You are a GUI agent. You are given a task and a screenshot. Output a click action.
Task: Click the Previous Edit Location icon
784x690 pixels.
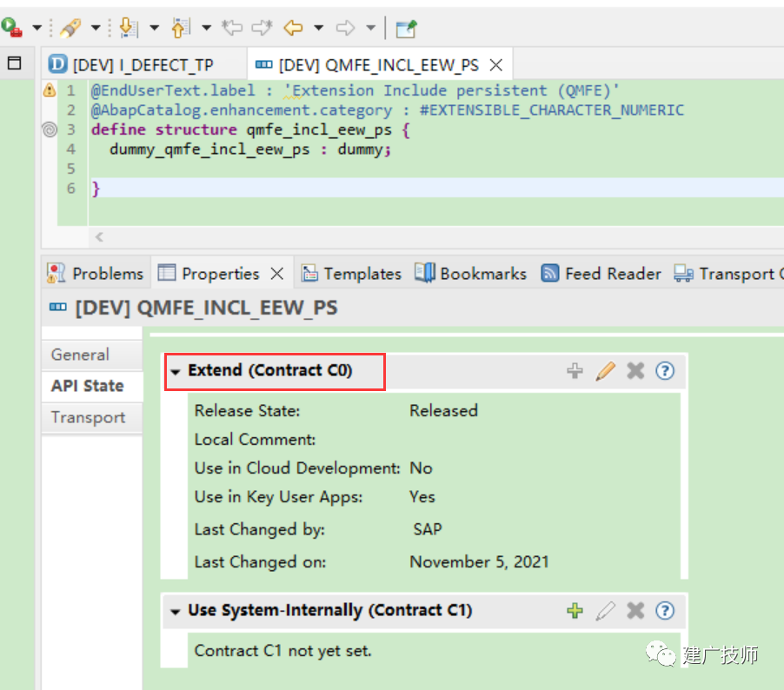click(x=232, y=28)
